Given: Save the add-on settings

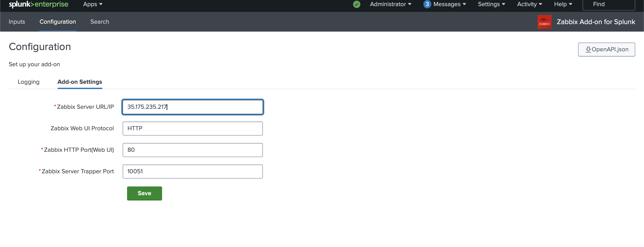Looking at the screenshot, I should pos(144,193).
